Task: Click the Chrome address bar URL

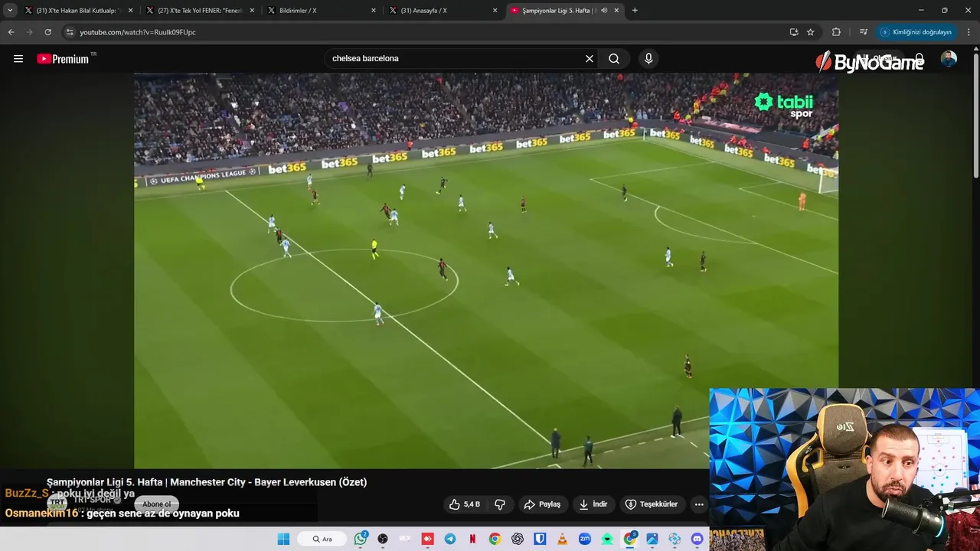Action: coord(138,32)
